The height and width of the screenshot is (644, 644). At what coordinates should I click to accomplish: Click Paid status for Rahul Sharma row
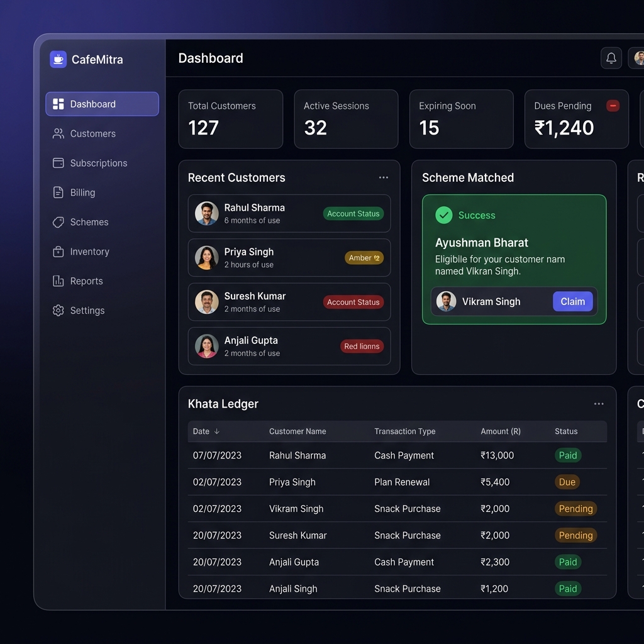pos(568,455)
